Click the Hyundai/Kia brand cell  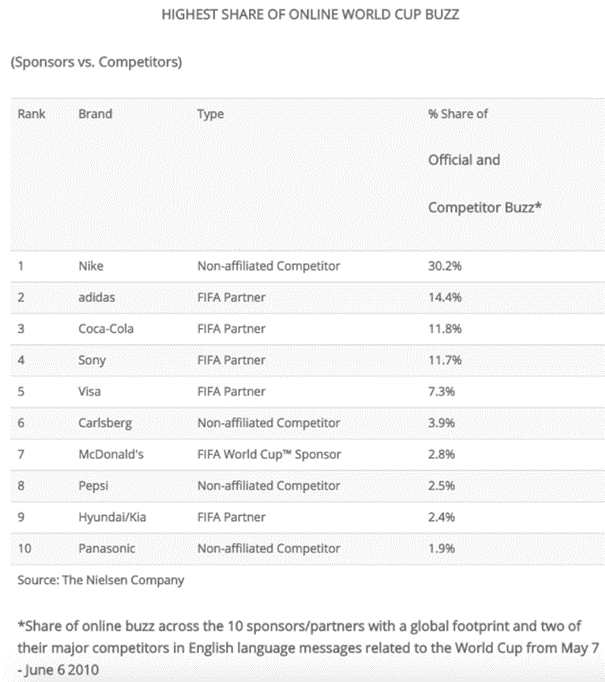(x=110, y=517)
